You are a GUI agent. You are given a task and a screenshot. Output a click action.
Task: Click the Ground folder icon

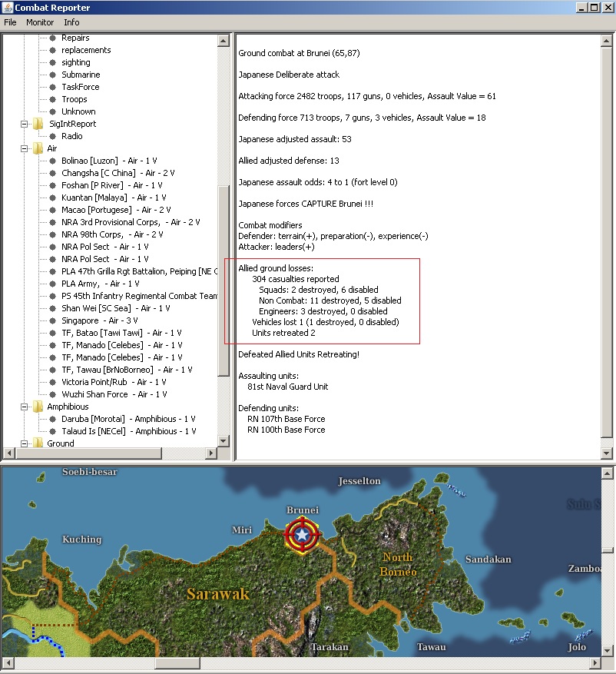point(38,443)
